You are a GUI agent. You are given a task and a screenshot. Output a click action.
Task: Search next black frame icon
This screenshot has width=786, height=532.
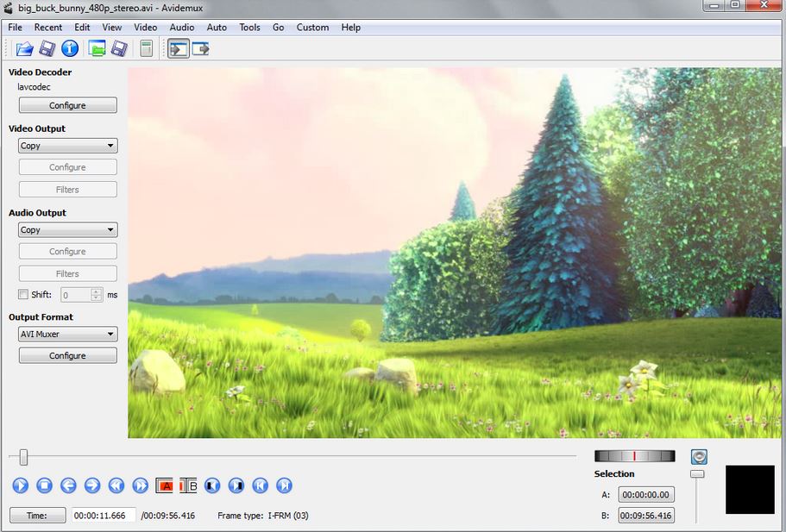pyautogui.click(x=236, y=485)
